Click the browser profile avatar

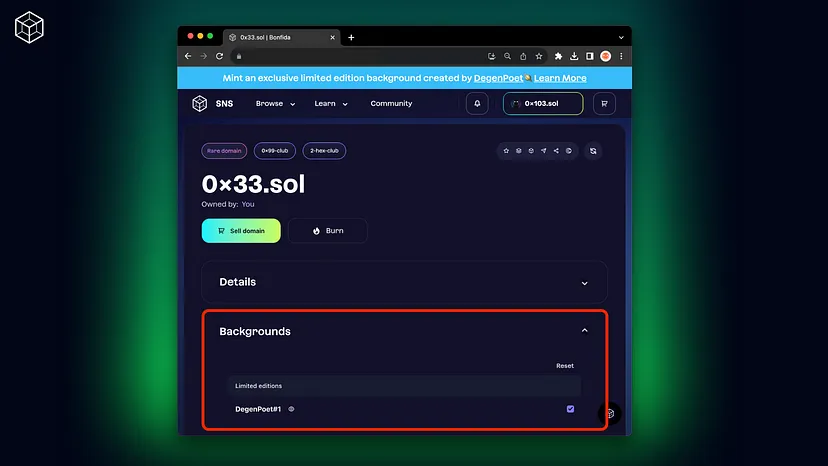pos(606,56)
